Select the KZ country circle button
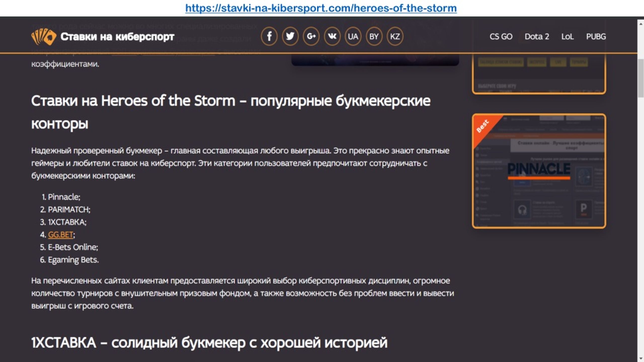Viewport: 644px width, 362px height. pos(395,36)
